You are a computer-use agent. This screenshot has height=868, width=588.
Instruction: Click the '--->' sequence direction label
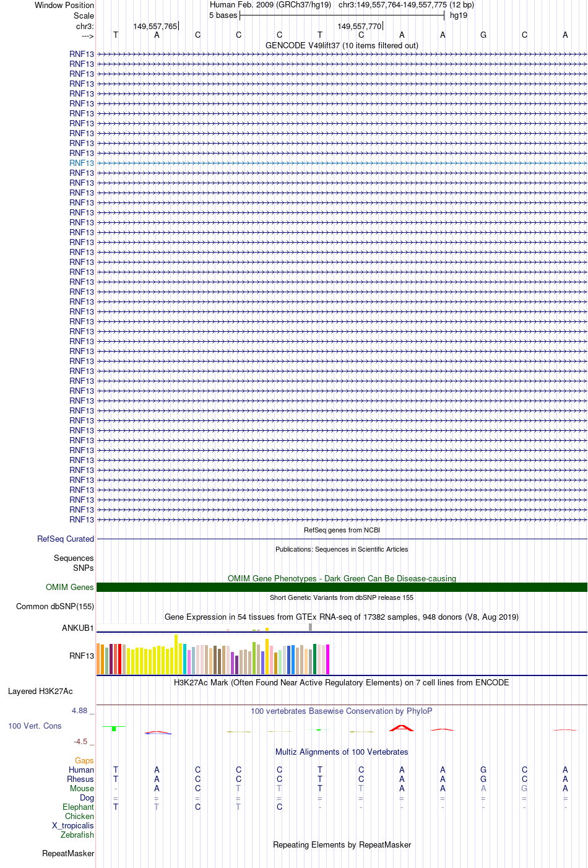pos(87,36)
